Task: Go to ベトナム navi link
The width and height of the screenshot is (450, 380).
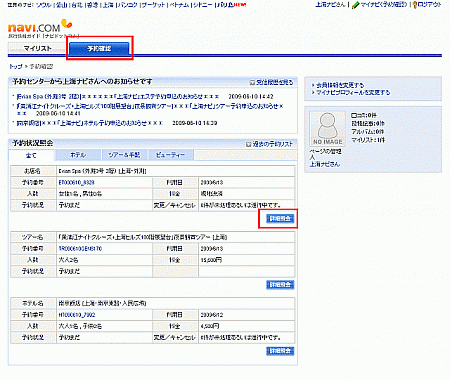Action: pos(180,5)
